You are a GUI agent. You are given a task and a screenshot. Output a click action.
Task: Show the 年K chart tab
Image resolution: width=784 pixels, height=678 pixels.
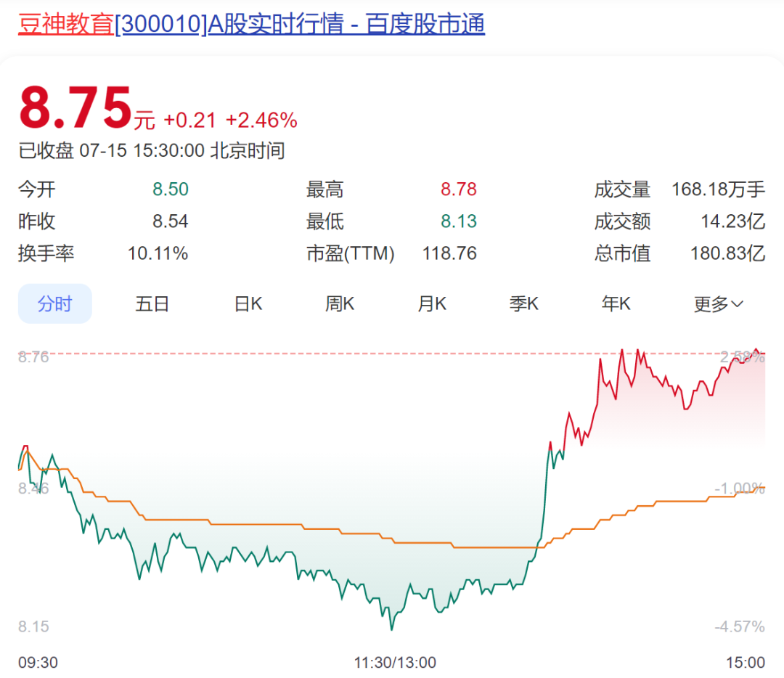[616, 303]
